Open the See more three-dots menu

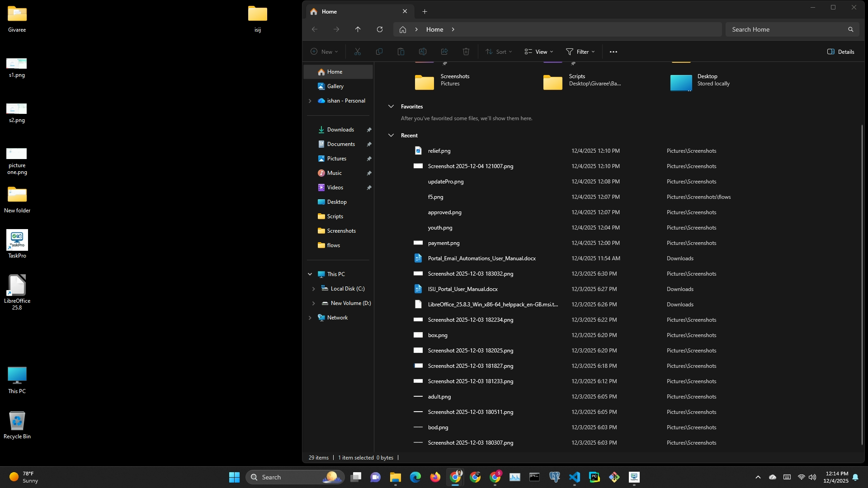coord(613,52)
